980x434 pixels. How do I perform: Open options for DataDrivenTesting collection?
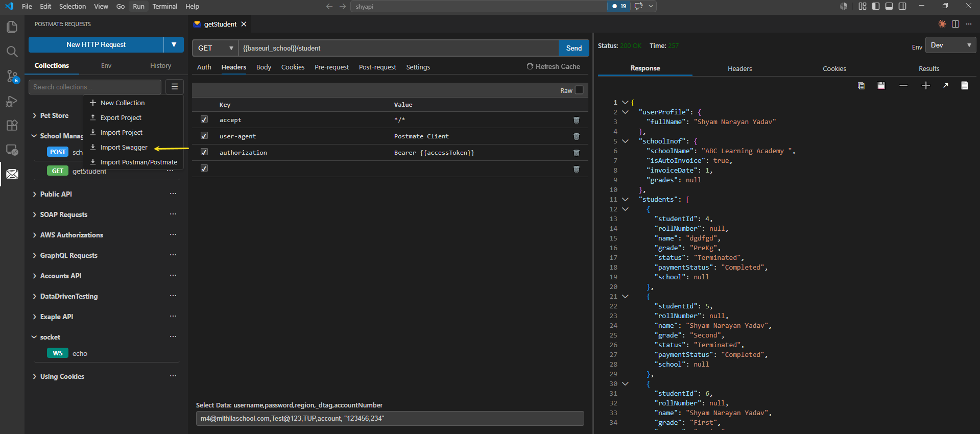tap(173, 296)
